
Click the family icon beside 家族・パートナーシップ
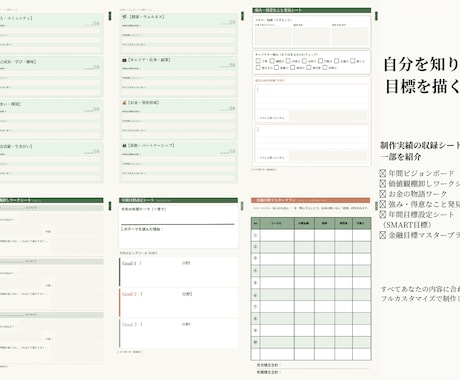124,146
